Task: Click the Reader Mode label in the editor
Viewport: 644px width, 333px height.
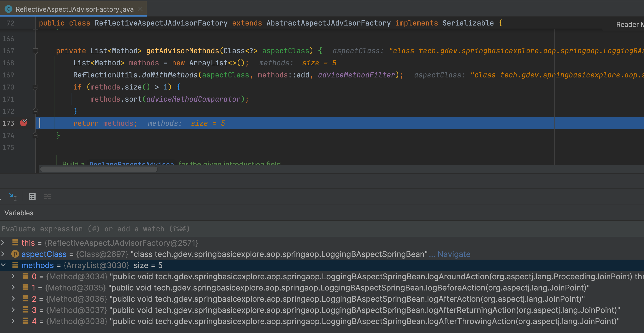Action: coord(630,24)
